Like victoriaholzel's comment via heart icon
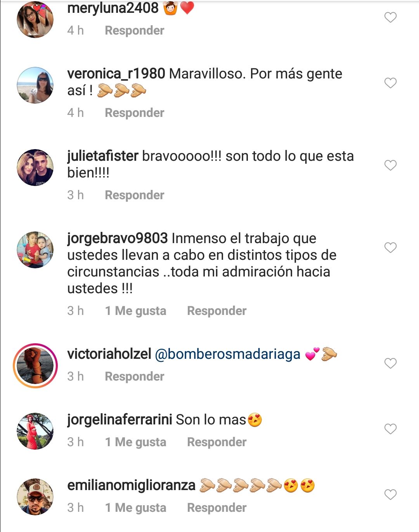419x532 pixels. [x=390, y=363]
